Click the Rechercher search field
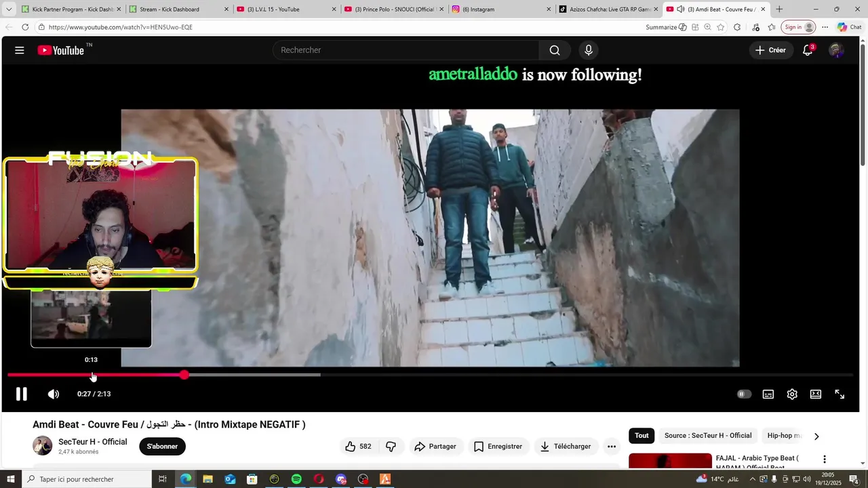868x488 pixels. pyautogui.click(x=406, y=50)
